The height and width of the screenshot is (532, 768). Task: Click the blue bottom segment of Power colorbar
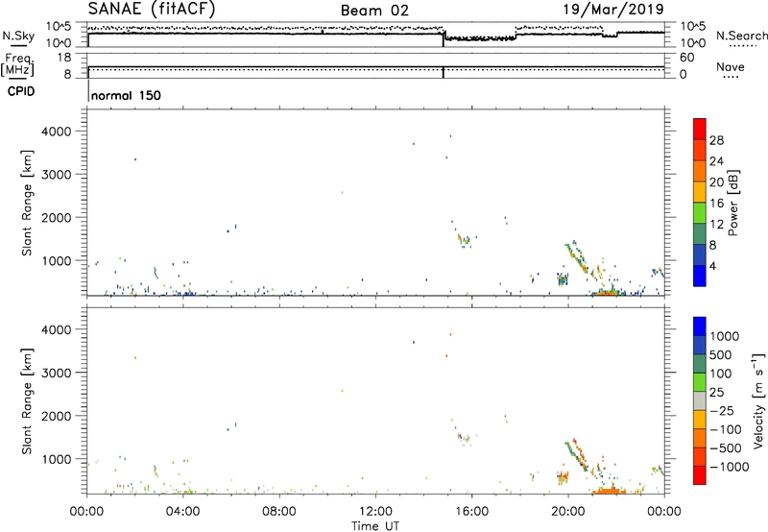[x=700, y=276]
